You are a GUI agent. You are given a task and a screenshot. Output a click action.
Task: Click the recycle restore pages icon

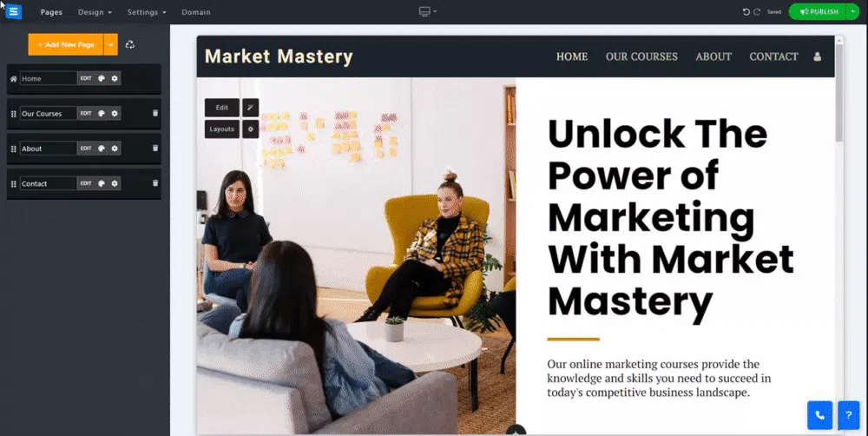(x=130, y=44)
